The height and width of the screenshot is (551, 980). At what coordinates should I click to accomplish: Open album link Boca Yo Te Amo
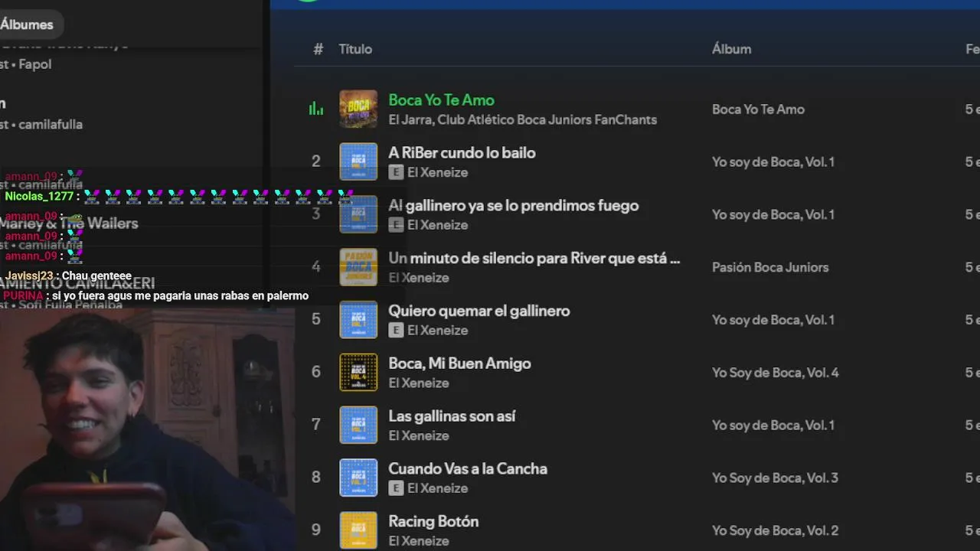point(758,109)
